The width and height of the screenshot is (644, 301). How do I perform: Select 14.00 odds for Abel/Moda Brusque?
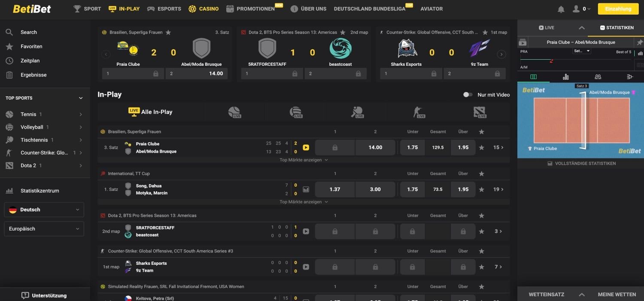coord(375,147)
